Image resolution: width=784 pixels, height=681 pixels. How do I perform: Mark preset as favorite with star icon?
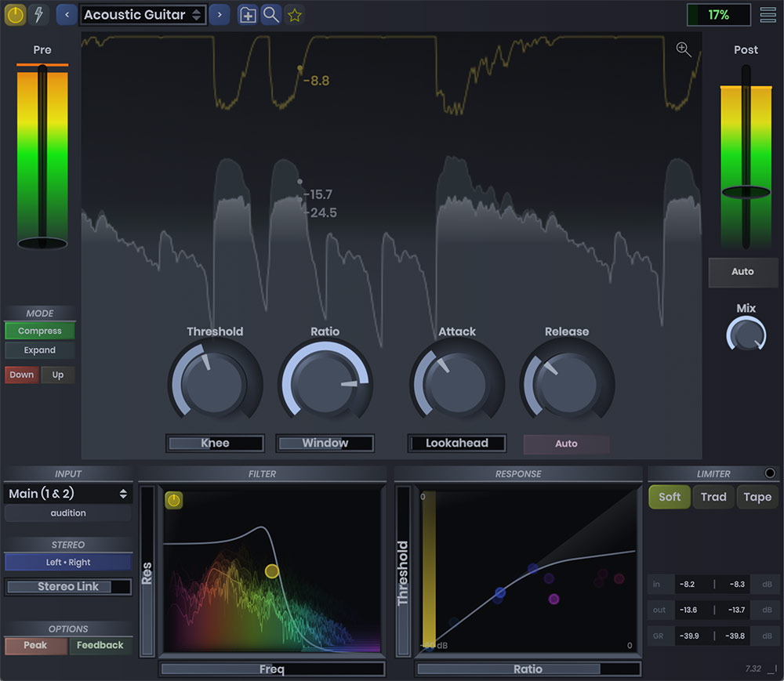click(x=294, y=14)
